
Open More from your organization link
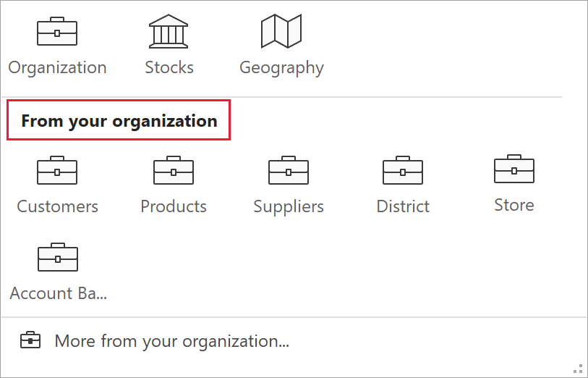click(172, 341)
